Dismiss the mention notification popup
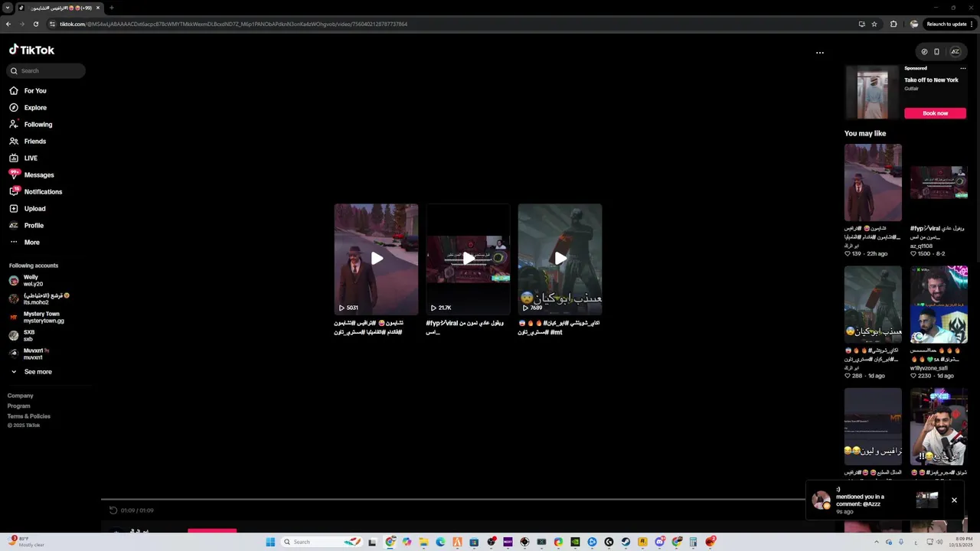Image resolution: width=980 pixels, height=551 pixels. click(954, 500)
